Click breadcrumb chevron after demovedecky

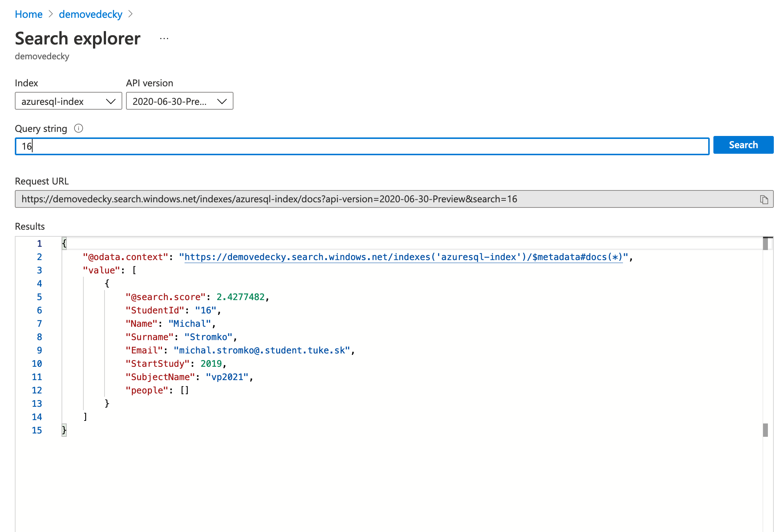[x=130, y=14]
